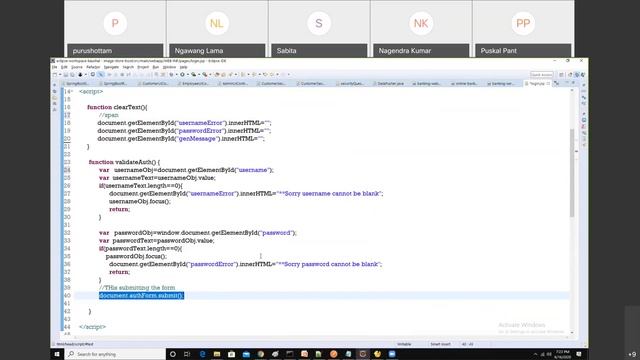The width and height of the screenshot is (640, 360).
Task: Open Microsoft Edge from the taskbar
Action: click(202, 354)
